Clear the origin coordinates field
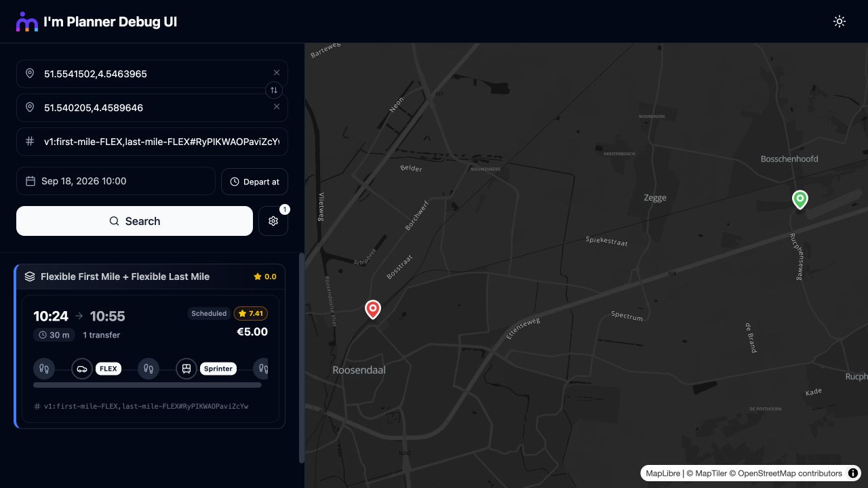This screenshot has width=868, height=488. point(277,73)
